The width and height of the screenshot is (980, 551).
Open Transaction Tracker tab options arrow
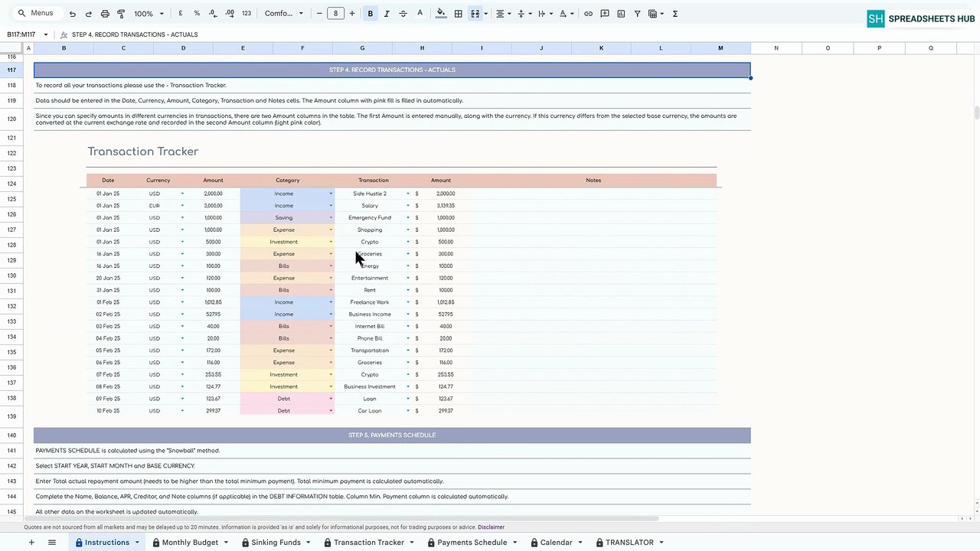411,543
